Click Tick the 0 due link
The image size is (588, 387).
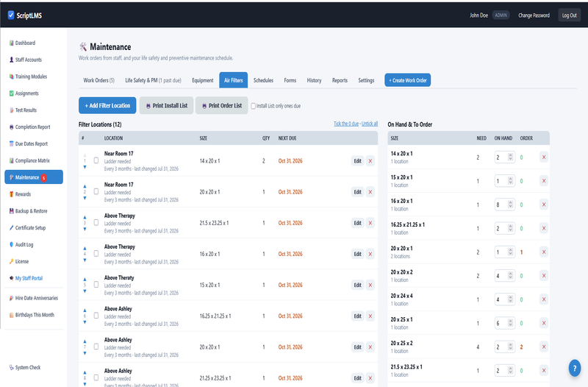(346, 124)
